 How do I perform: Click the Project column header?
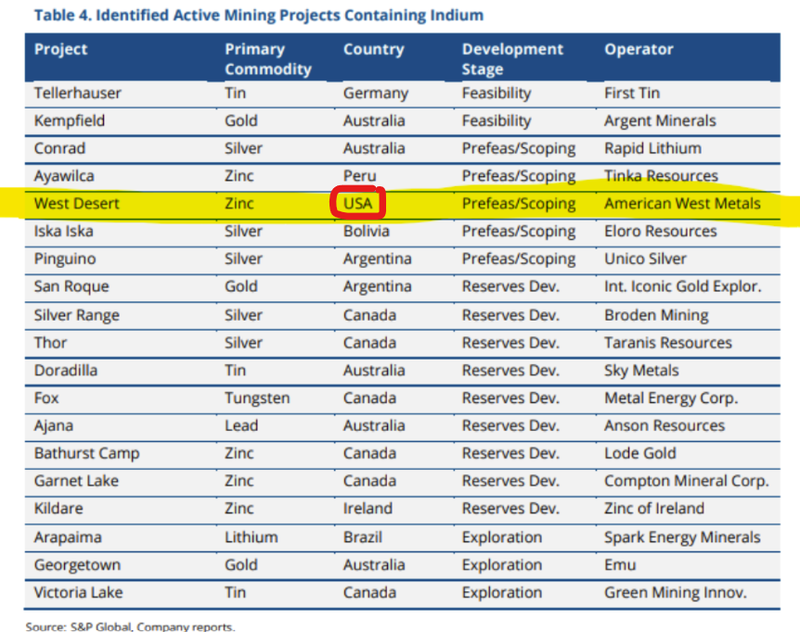(61, 49)
